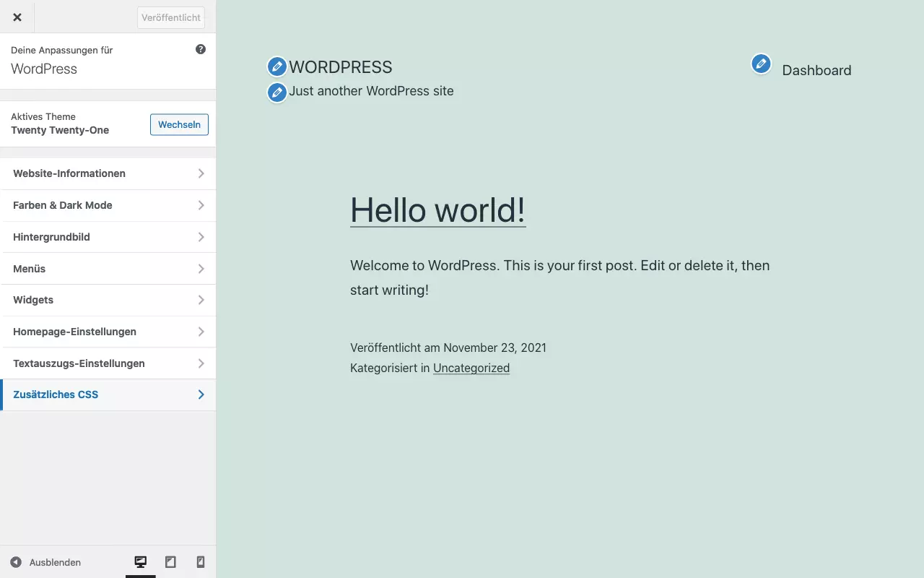Image resolution: width=924 pixels, height=578 pixels.
Task: Edit tagline via pencil icon next to Just another WordPress site
Action: pos(277,92)
